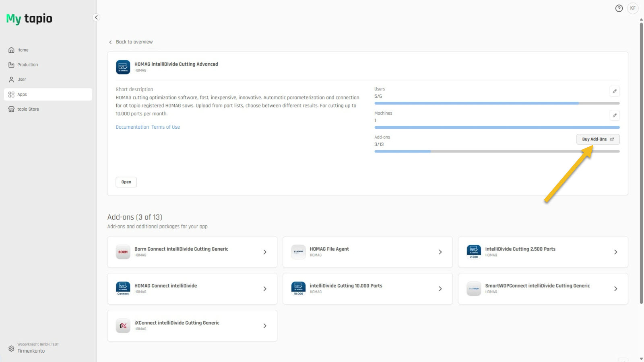Open the Terms of Use link
This screenshot has height=362, width=644.
pyautogui.click(x=165, y=127)
